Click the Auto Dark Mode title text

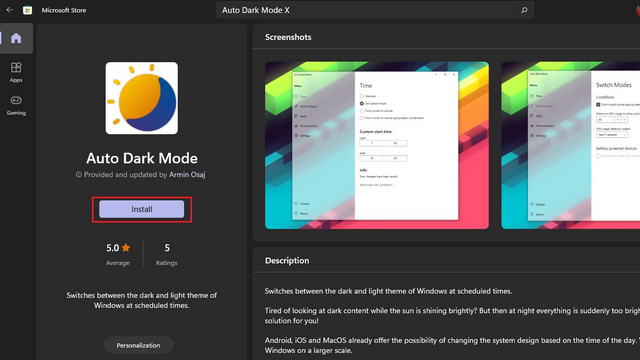tap(142, 158)
